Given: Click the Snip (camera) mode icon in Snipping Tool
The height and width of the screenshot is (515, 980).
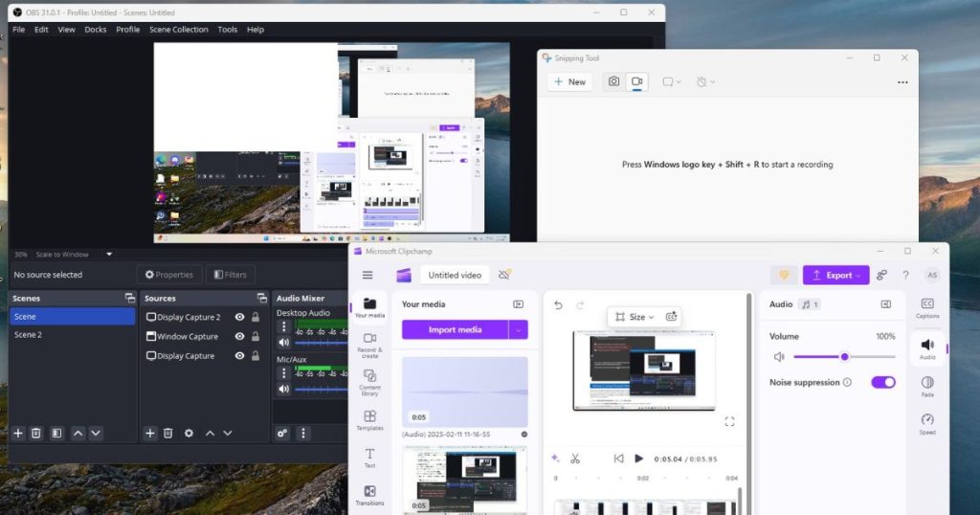Looking at the screenshot, I should click(x=613, y=82).
